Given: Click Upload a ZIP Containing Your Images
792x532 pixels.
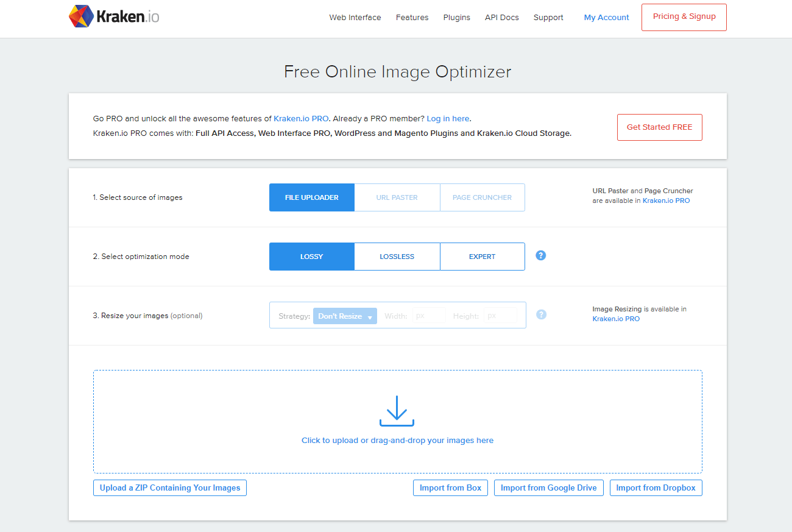Looking at the screenshot, I should click(170, 488).
